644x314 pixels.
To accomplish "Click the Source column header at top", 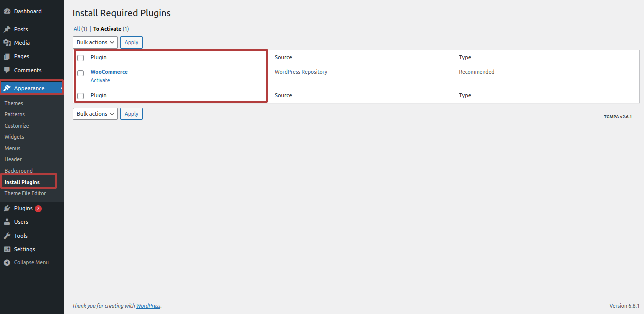I will pyautogui.click(x=283, y=57).
